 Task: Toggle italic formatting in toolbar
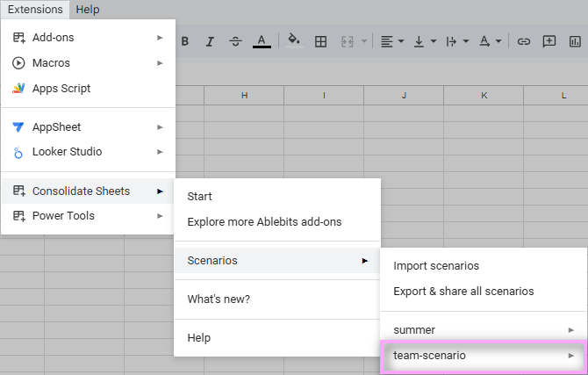210,41
